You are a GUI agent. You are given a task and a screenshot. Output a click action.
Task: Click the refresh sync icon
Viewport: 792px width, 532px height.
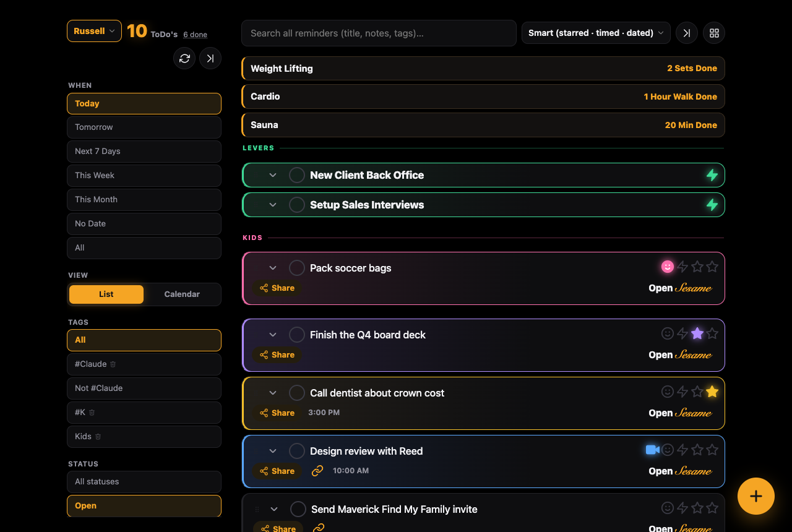pos(184,58)
